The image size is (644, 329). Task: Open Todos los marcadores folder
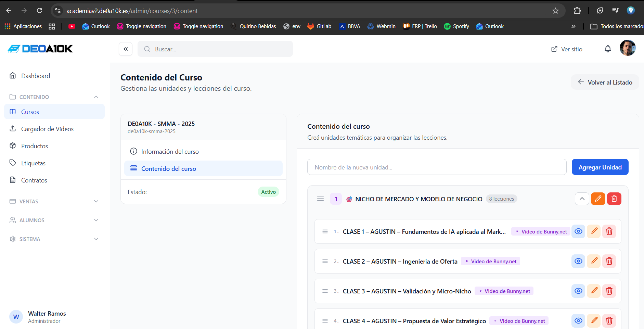617,26
